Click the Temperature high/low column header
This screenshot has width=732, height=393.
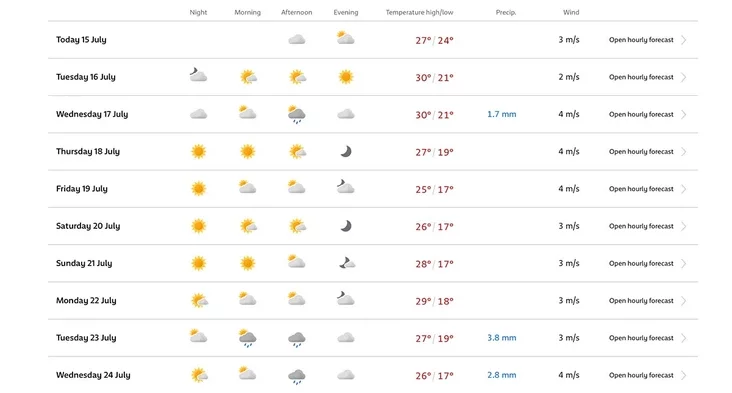pos(419,13)
